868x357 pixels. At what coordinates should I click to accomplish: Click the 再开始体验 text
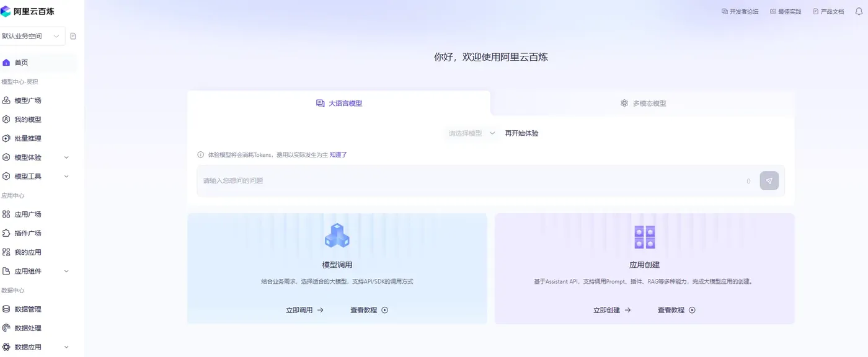[521, 133]
